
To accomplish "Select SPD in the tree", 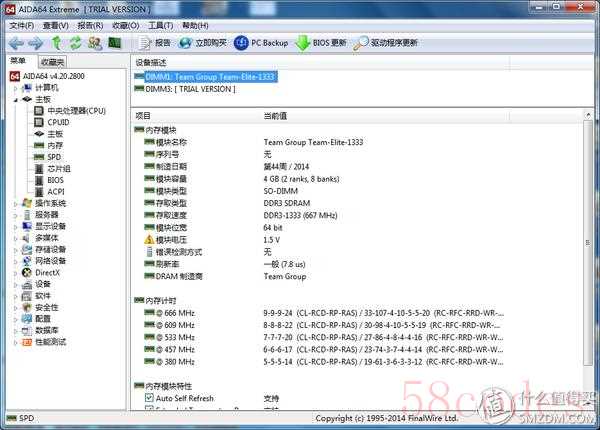I will pyautogui.click(x=48, y=157).
